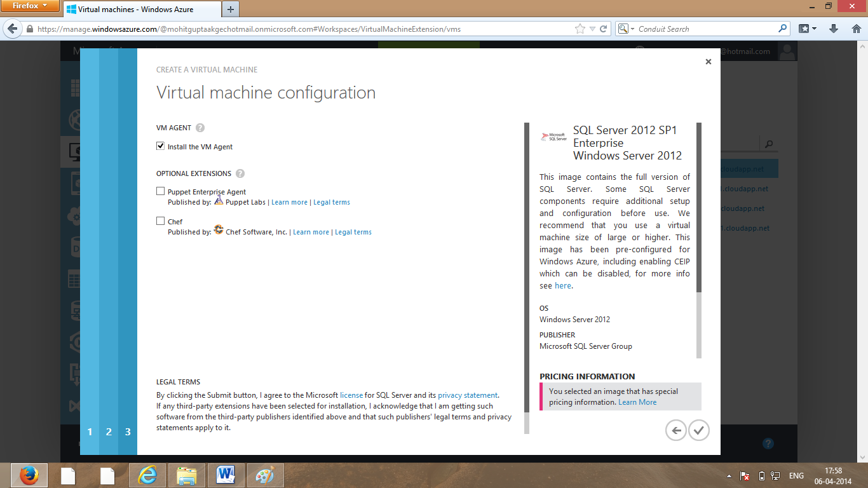Screen dimensions: 868x488
Task: Open Paint from the taskbar
Action: point(266,475)
